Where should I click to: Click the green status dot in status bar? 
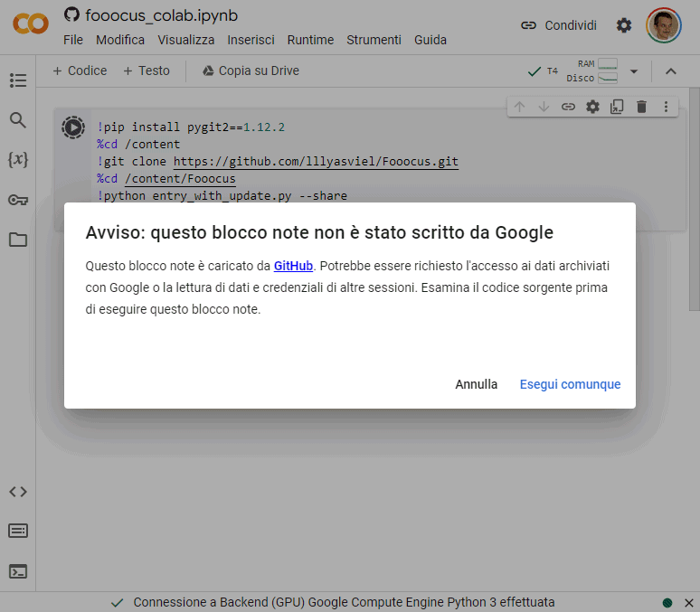click(667, 603)
